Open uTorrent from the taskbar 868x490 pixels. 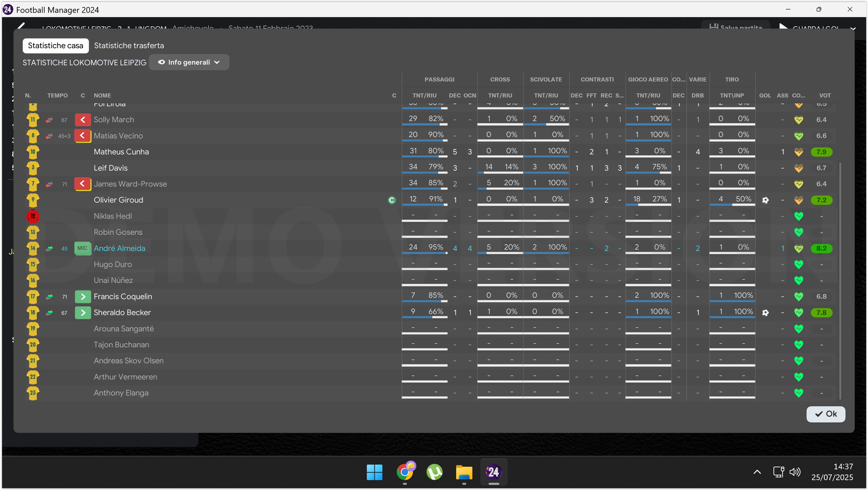pos(434,472)
